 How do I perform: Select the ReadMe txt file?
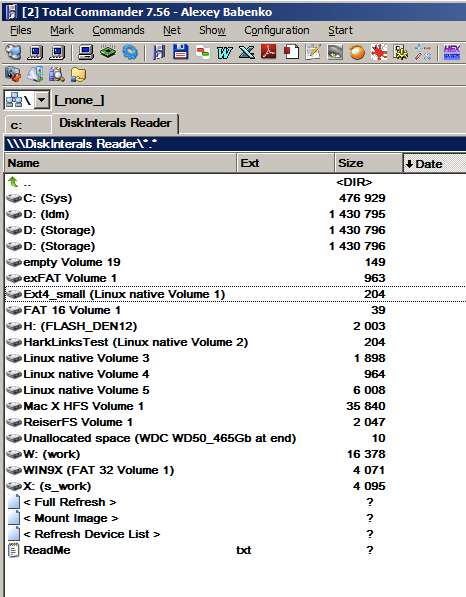tap(235, 550)
